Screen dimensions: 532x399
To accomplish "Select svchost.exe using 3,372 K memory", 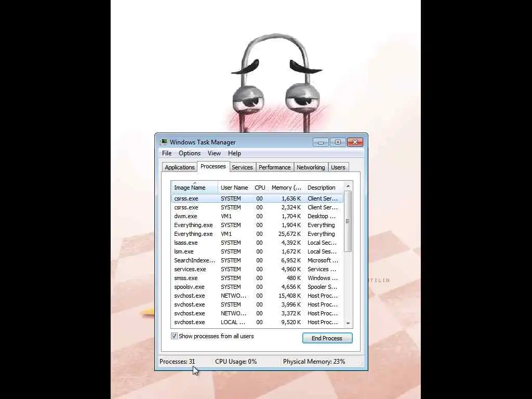I will coord(257,313).
